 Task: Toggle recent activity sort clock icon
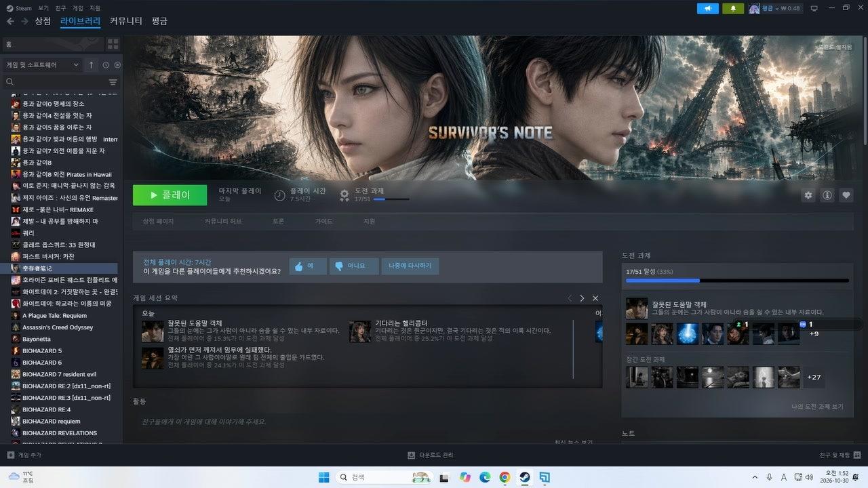click(x=106, y=65)
